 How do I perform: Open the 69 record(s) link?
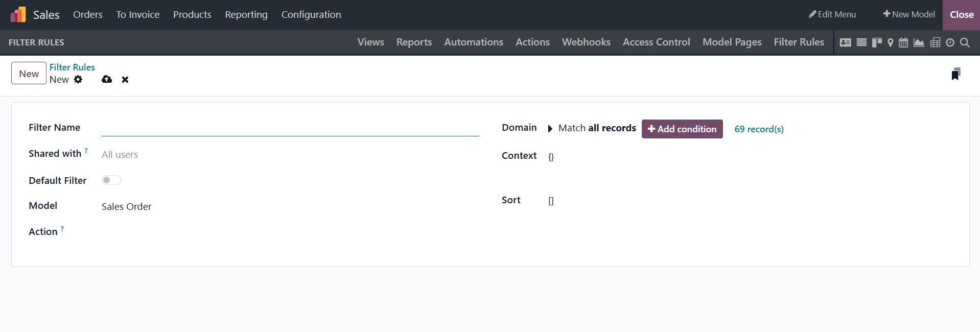pos(759,129)
